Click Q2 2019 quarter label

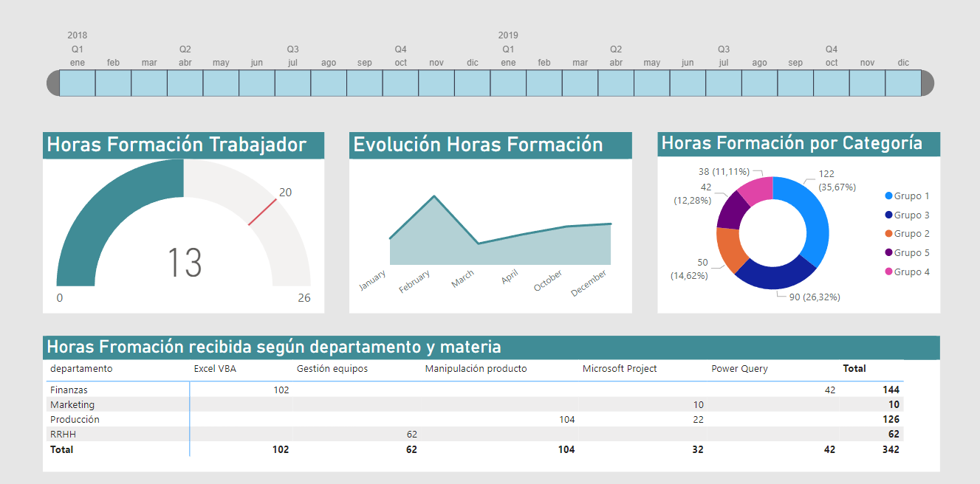click(615, 49)
